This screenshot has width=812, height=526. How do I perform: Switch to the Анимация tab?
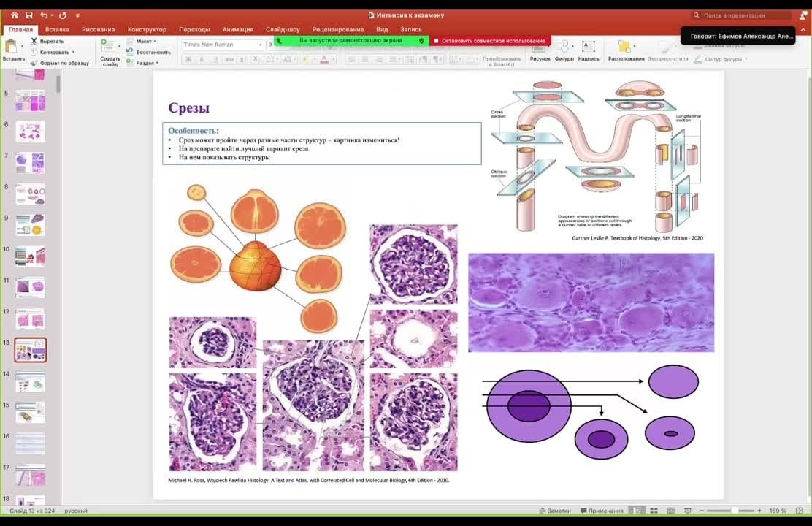coord(237,29)
